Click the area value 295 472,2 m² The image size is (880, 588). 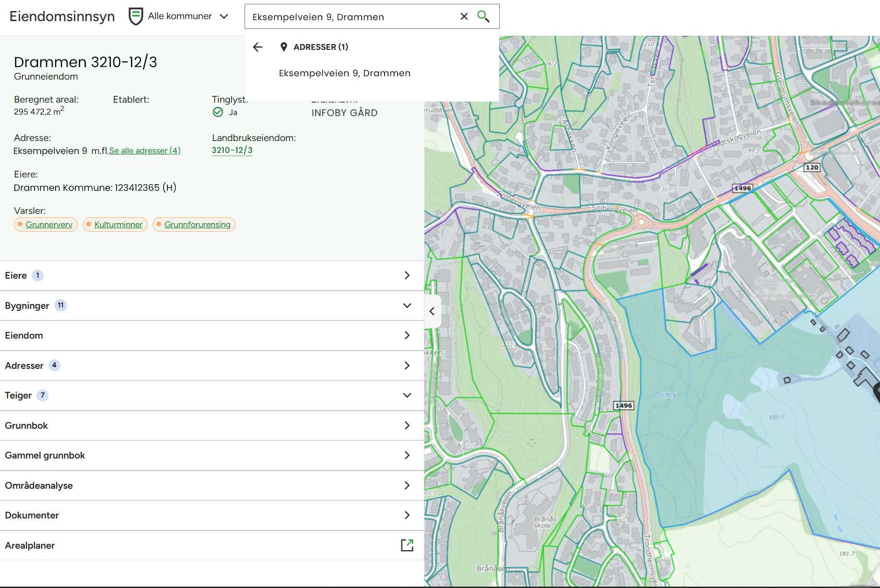click(x=39, y=111)
